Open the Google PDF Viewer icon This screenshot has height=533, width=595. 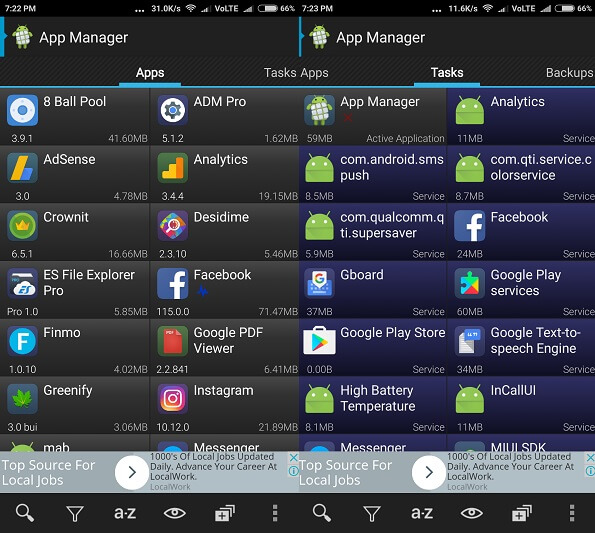[173, 341]
